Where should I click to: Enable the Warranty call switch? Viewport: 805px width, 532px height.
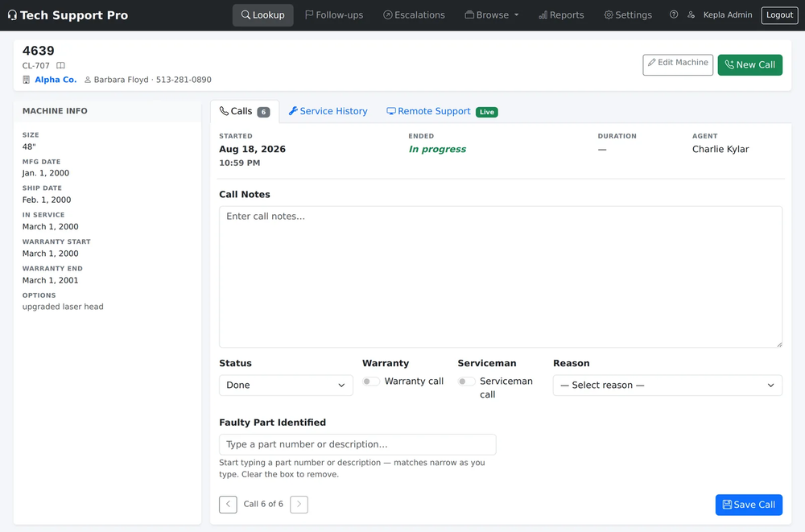[x=370, y=381]
